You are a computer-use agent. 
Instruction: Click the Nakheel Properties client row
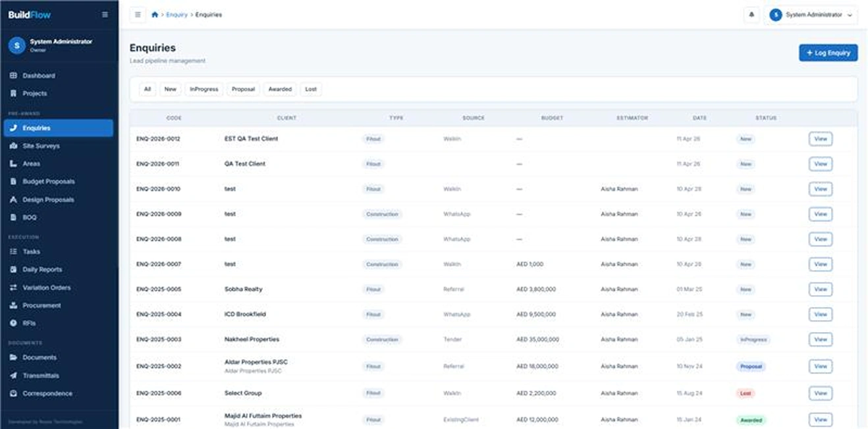point(252,339)
